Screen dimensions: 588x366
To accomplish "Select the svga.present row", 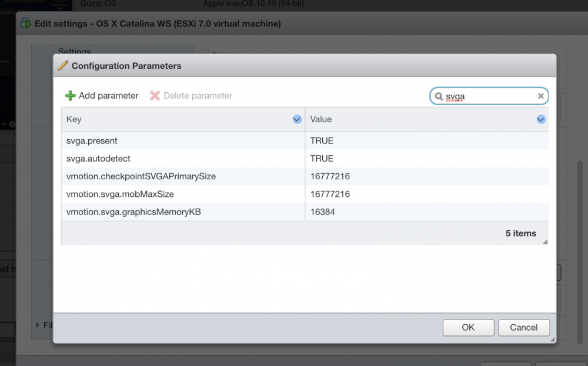I will 305,140.
